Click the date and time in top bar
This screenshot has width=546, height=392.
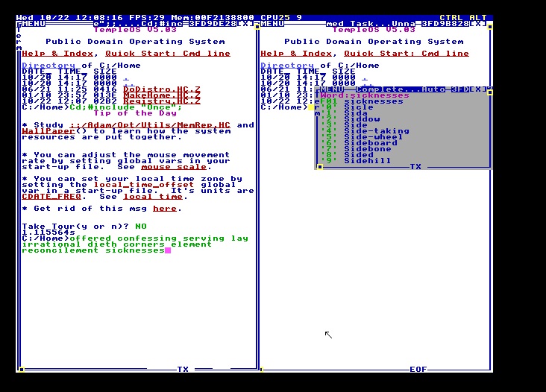click(x=69, y=18)
